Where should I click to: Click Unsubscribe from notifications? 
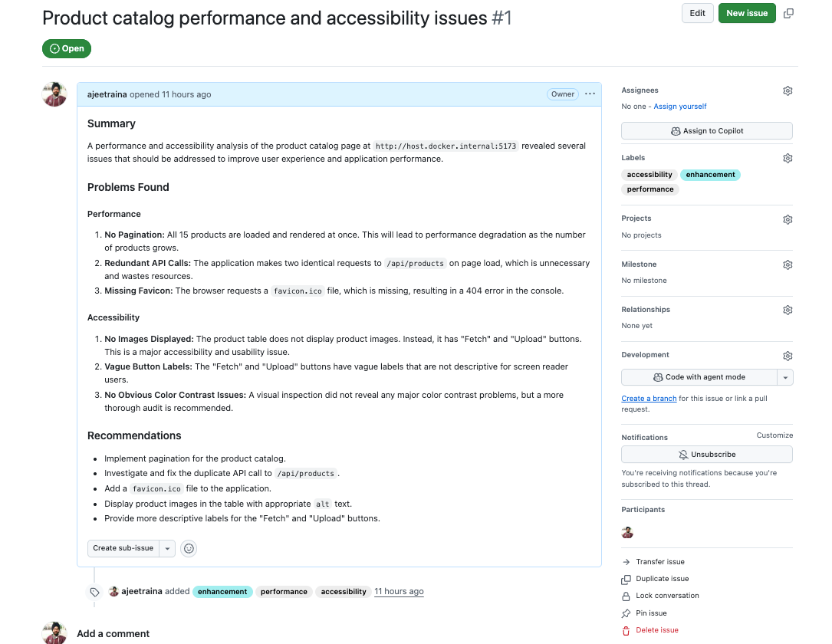pos(706,455)
